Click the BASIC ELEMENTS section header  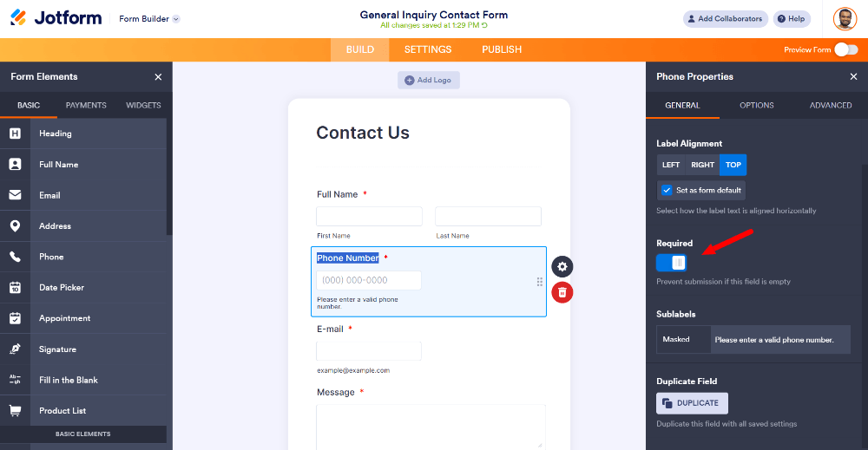tap(83, 434)
